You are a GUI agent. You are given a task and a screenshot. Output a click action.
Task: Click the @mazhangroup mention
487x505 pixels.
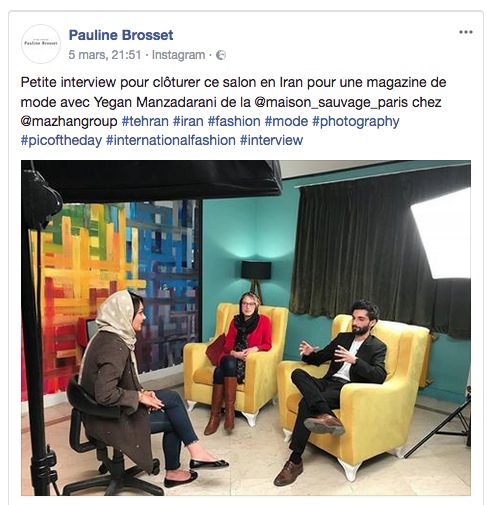(69, 122)
